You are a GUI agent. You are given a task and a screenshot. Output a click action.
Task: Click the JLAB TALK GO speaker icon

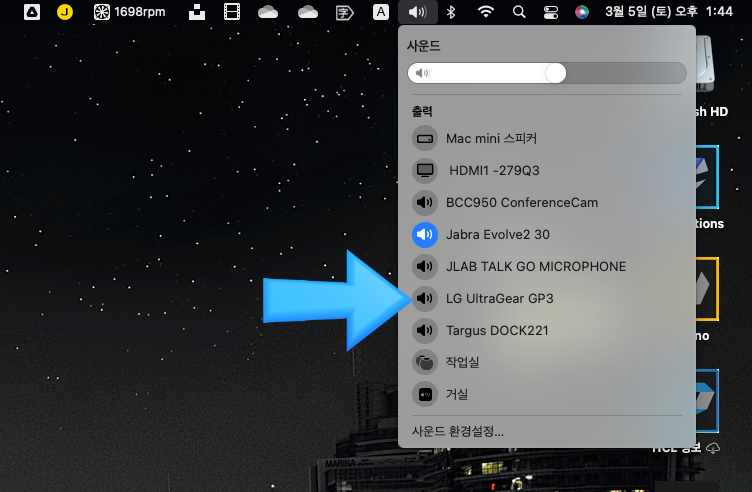425,267
